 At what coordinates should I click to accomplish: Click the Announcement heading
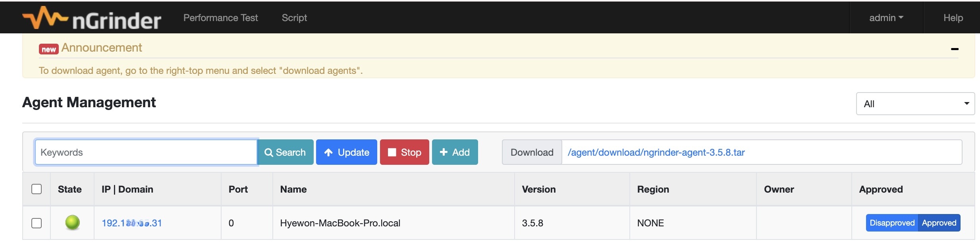click(102, 48)
